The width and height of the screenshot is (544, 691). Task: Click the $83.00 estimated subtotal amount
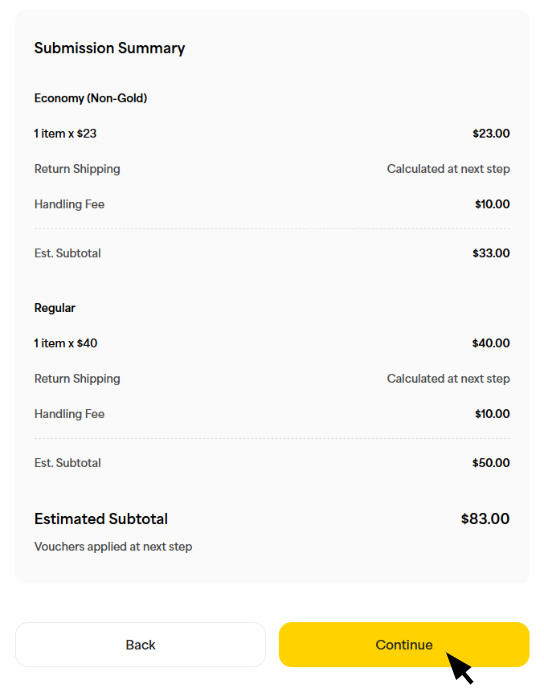pos(485,519)
